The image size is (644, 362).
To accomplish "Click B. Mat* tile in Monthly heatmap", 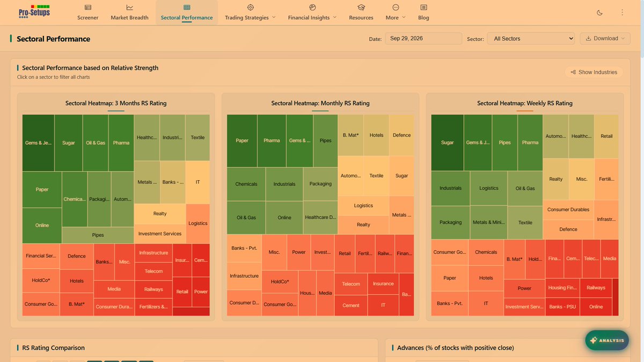I will coord(350,135).
